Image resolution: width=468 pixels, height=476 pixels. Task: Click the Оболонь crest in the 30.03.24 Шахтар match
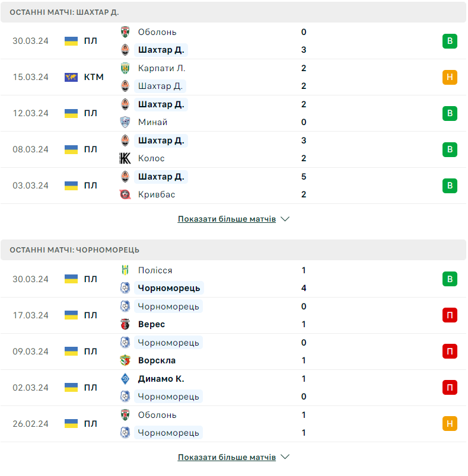click(125, 32)
